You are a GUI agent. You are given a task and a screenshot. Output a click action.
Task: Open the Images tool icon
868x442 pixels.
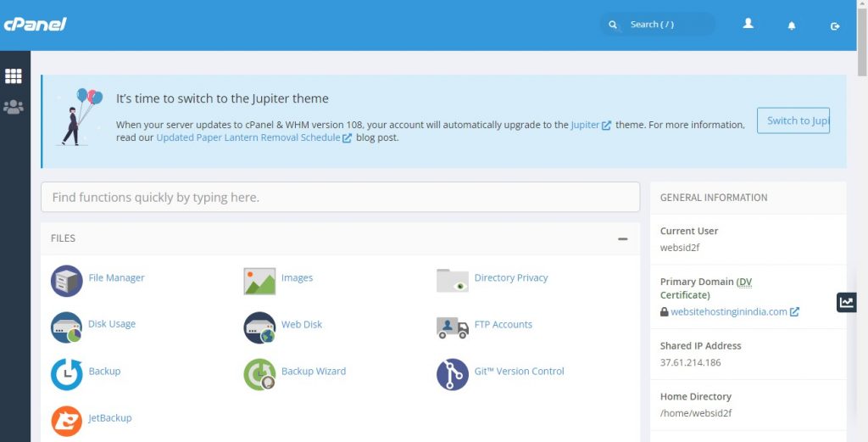259,280
